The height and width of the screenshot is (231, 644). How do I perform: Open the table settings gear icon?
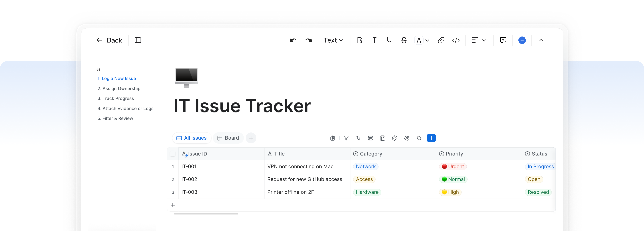(407, 138)
